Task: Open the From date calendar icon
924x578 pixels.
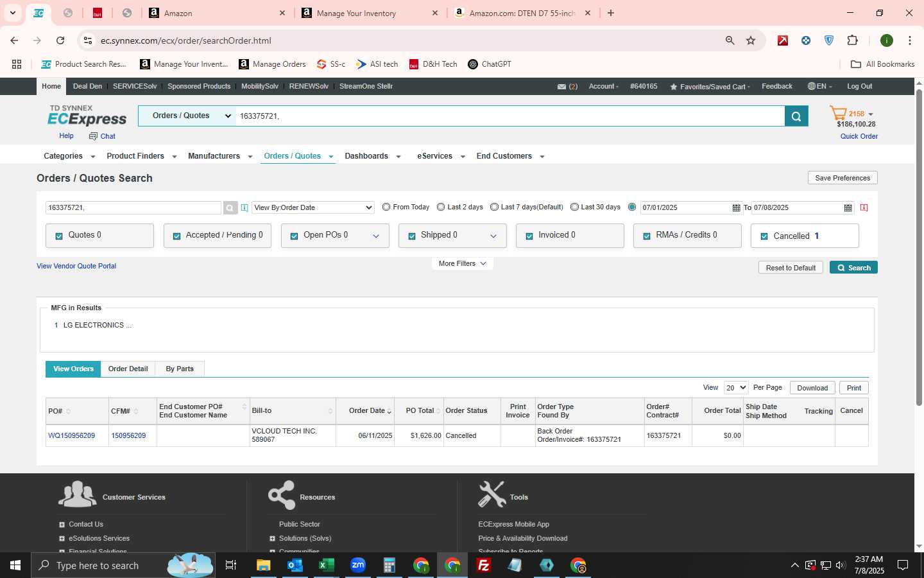Action: (x=736, y=207)
